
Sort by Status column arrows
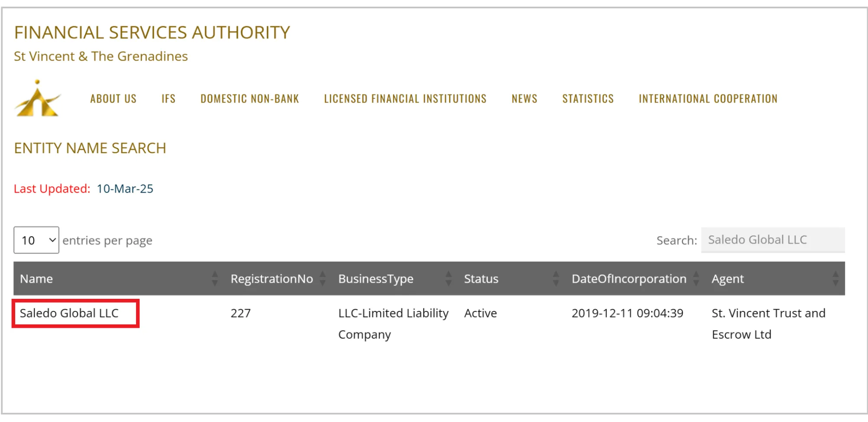[x=556, y=278]
